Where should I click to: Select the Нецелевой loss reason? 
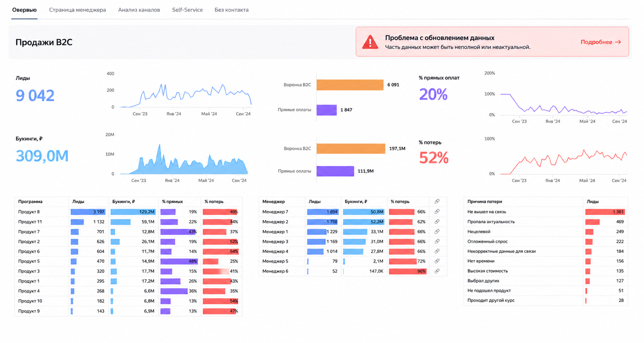click(479, 232)
